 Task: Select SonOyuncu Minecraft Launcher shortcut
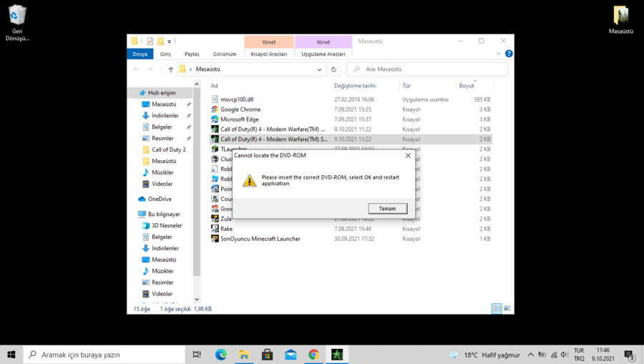260,239
